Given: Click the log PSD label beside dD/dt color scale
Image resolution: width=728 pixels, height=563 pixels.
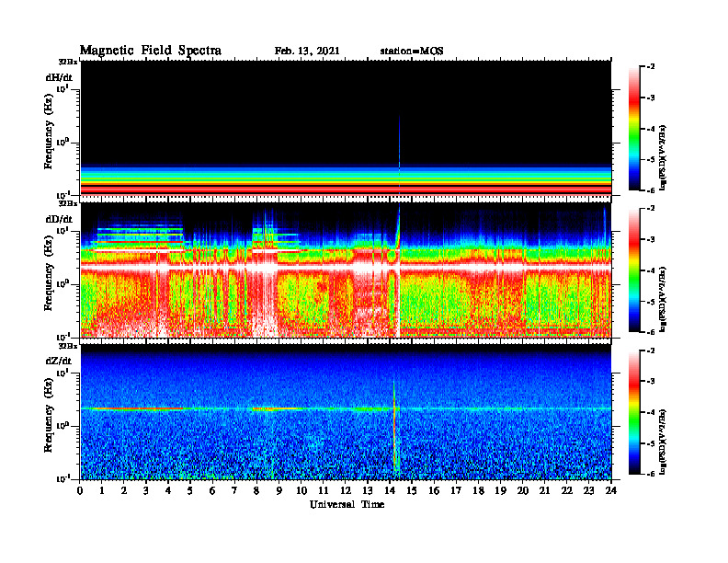Looking at the screenshot, I should pyautogui.click(x=662, y=299).
